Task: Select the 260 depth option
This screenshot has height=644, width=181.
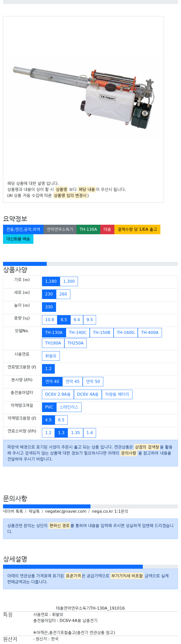Action: [x=63, y=294]
